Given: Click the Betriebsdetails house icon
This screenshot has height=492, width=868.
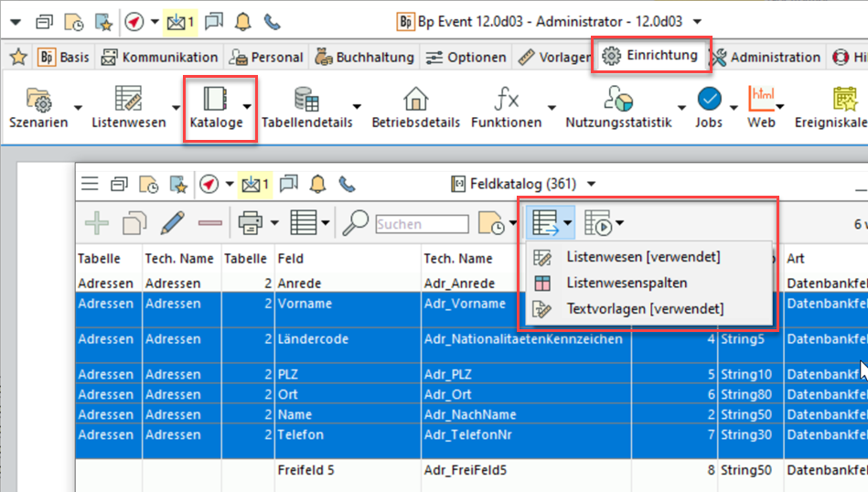Looking at the screenshot, I should tap(415, 99).
